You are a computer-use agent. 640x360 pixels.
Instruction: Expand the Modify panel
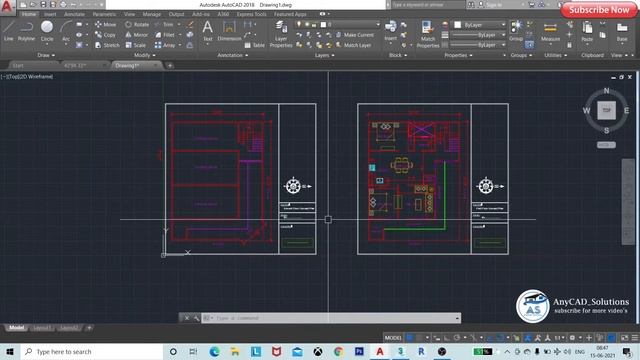[x=144, y=55]
